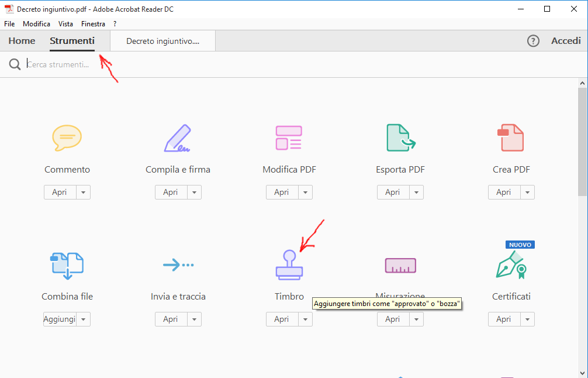Expand the Modifica PDF dropdown arrow
Viewport: 588px width, 378px height.
click(x=305, y=192)
